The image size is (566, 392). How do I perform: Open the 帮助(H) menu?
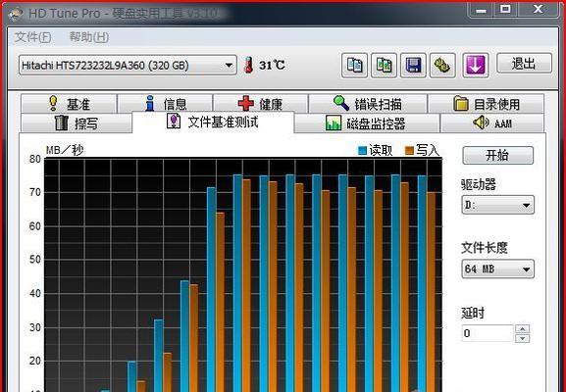[x=89, y=37]
